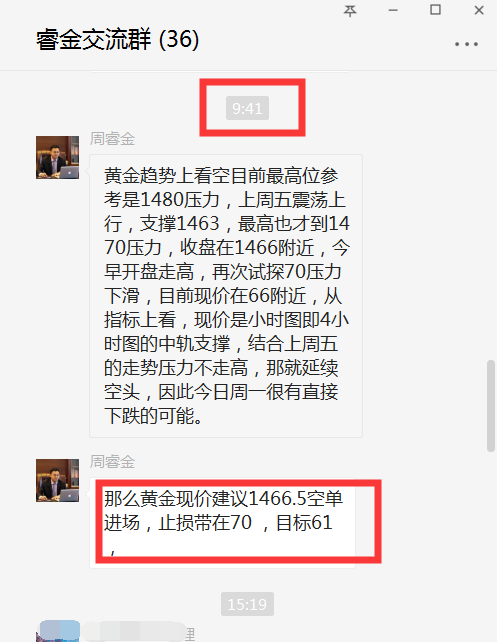Close the chat window
Viewport: 497px width, 642px height.
click(x=479, y=10)
